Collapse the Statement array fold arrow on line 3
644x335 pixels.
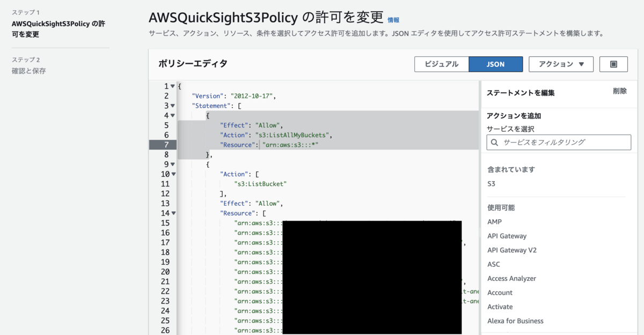172,106
